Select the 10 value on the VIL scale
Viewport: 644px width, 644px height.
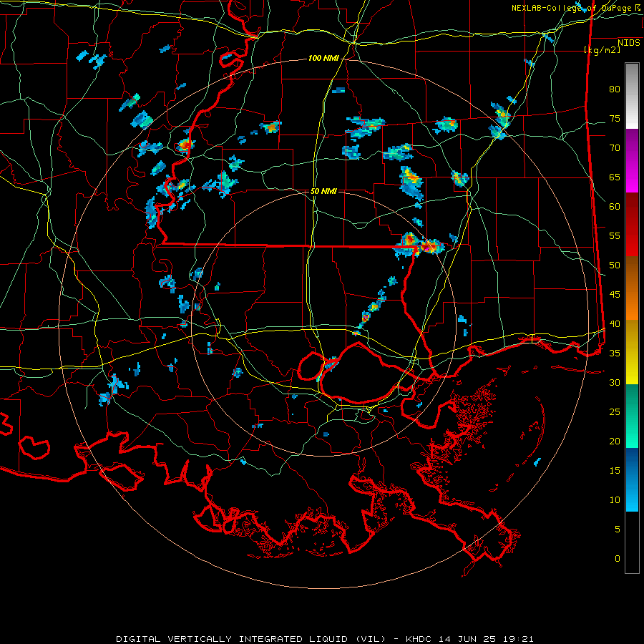615,500
